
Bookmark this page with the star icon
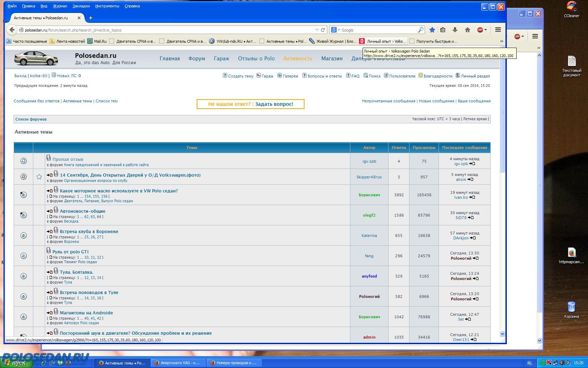432,30
